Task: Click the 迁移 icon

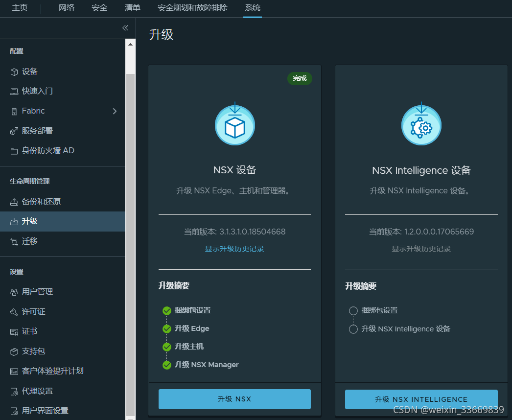Action: 14,242
